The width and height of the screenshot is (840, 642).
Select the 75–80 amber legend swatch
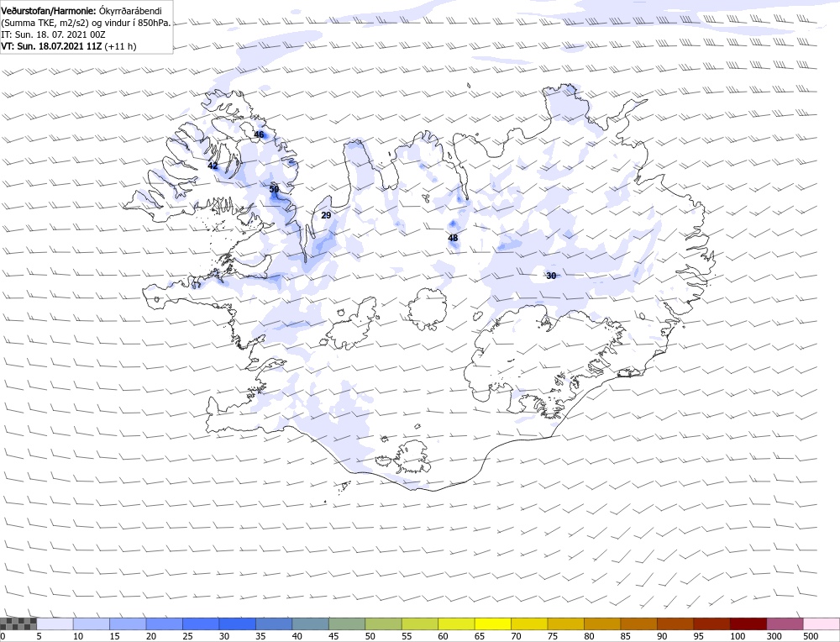click(x=565, y=624)
